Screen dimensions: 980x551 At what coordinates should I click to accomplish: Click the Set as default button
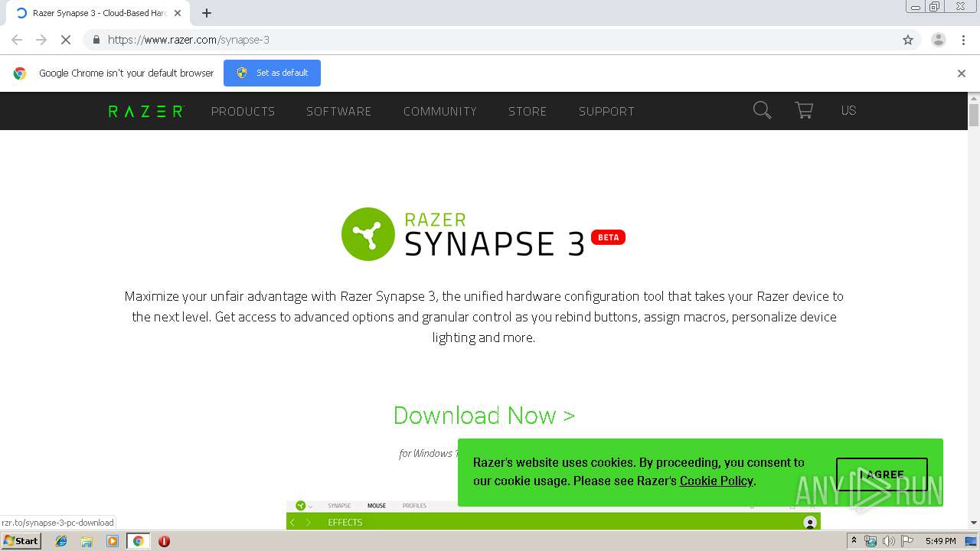coord(272,73)
